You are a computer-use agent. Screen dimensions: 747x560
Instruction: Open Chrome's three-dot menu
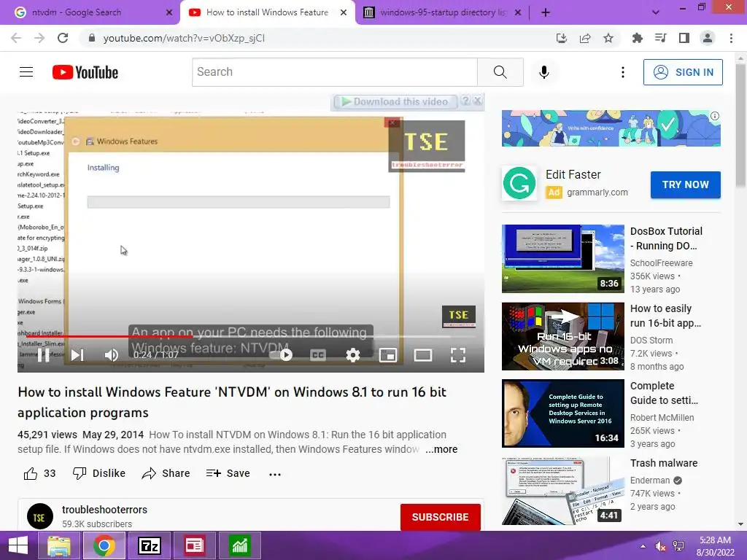731,38
